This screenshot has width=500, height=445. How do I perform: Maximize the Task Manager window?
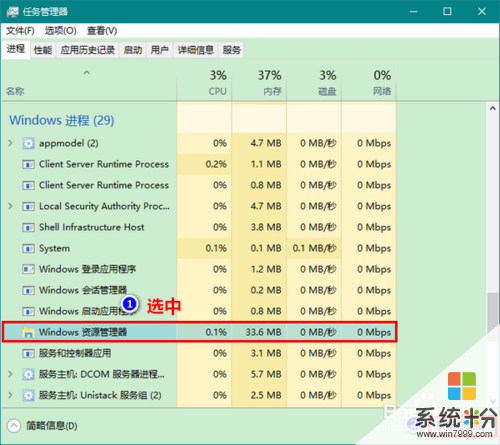point(447,12)
